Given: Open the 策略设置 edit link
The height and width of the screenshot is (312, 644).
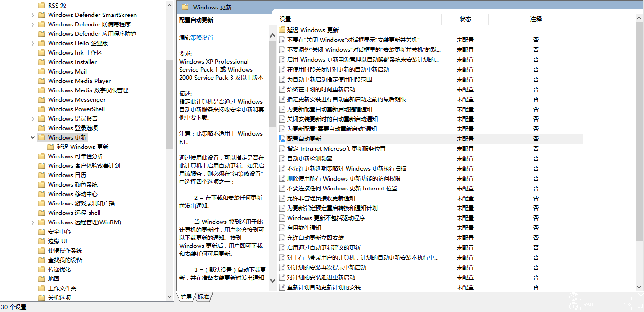Looking at the screenshot, I should pos(202,38).
